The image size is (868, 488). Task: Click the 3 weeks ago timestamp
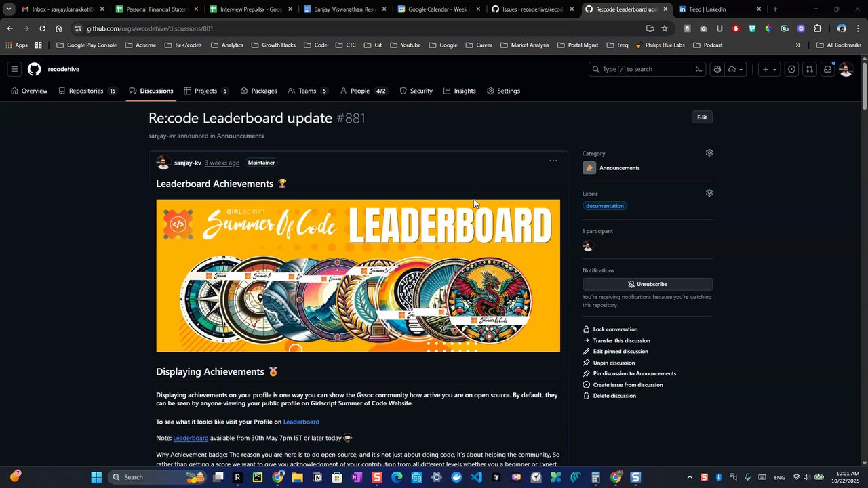(x=222, y=163)
